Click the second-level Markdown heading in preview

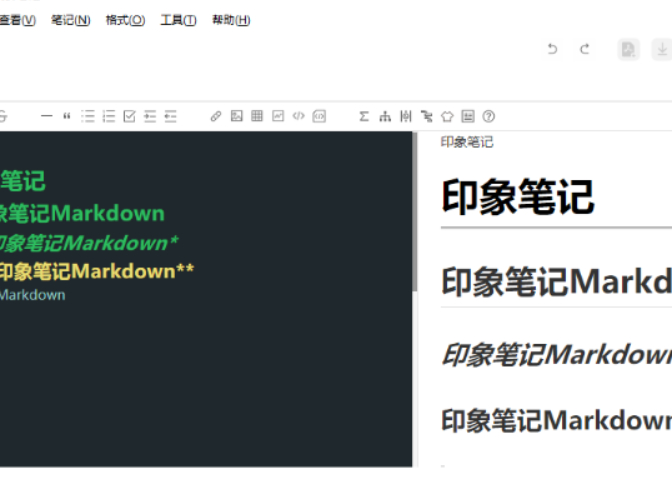557,282
